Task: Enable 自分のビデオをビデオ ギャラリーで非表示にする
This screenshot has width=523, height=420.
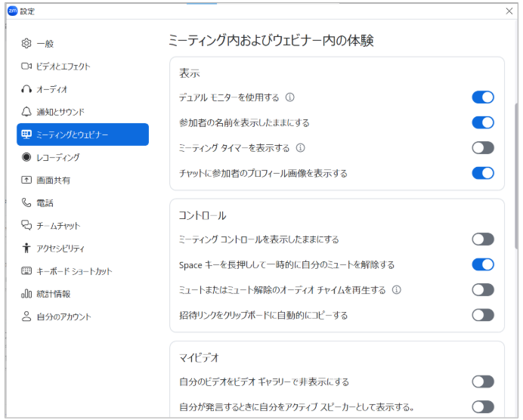Action: [483, 381]
